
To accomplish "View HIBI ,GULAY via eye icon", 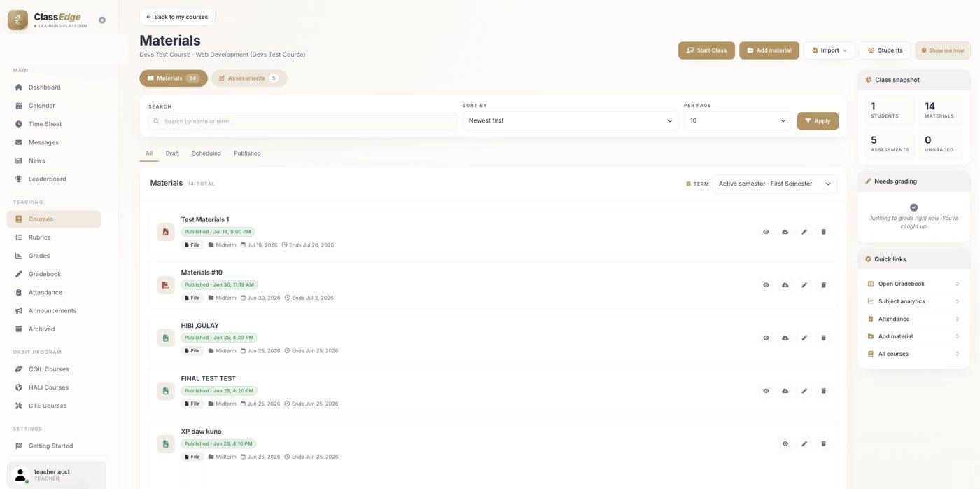I will pos(766,338).
